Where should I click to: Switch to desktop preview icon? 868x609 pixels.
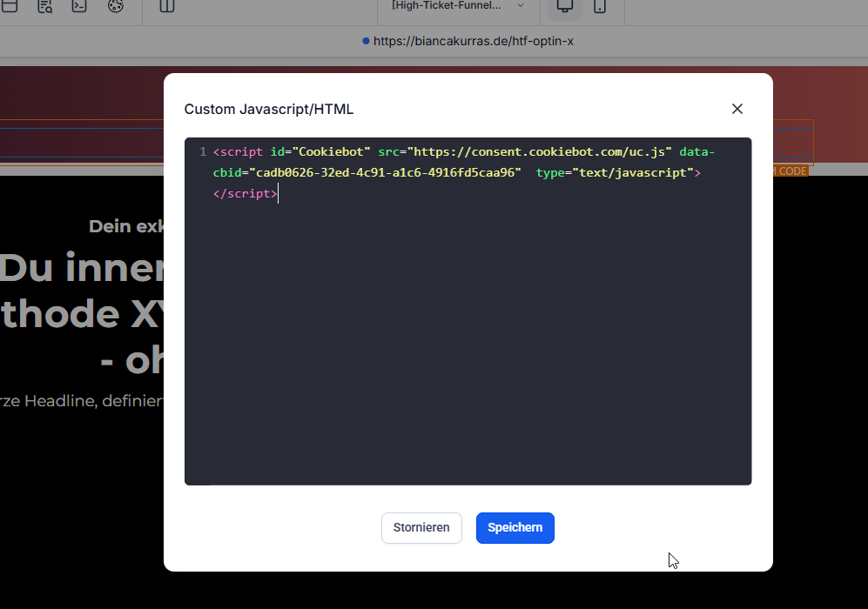pos(565,6)
